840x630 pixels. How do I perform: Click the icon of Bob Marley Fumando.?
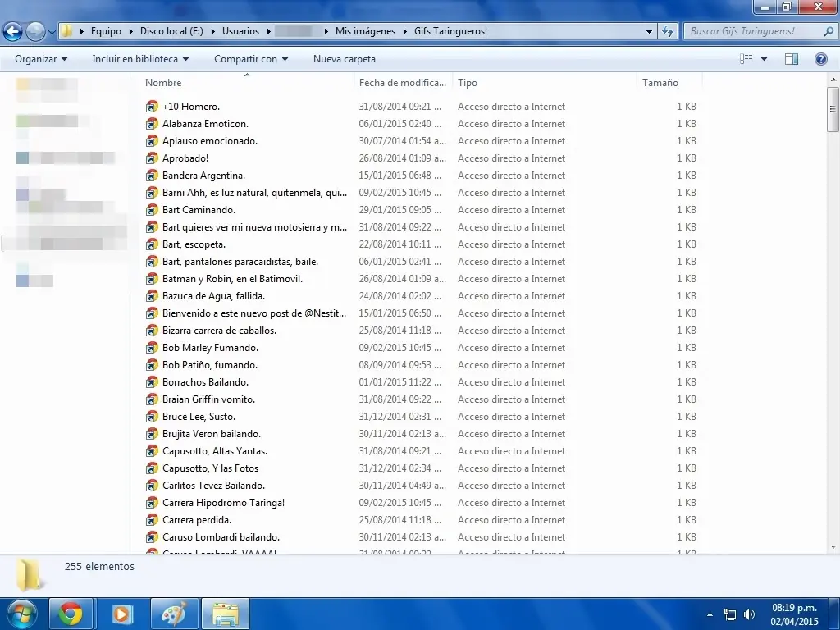pyautogui.click(x=152, y=348)
